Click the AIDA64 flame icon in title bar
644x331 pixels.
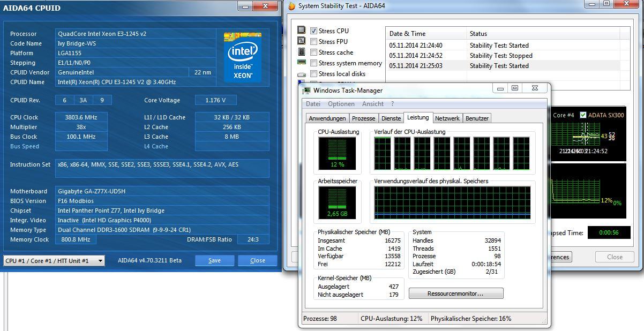click(x=292, y=6)
